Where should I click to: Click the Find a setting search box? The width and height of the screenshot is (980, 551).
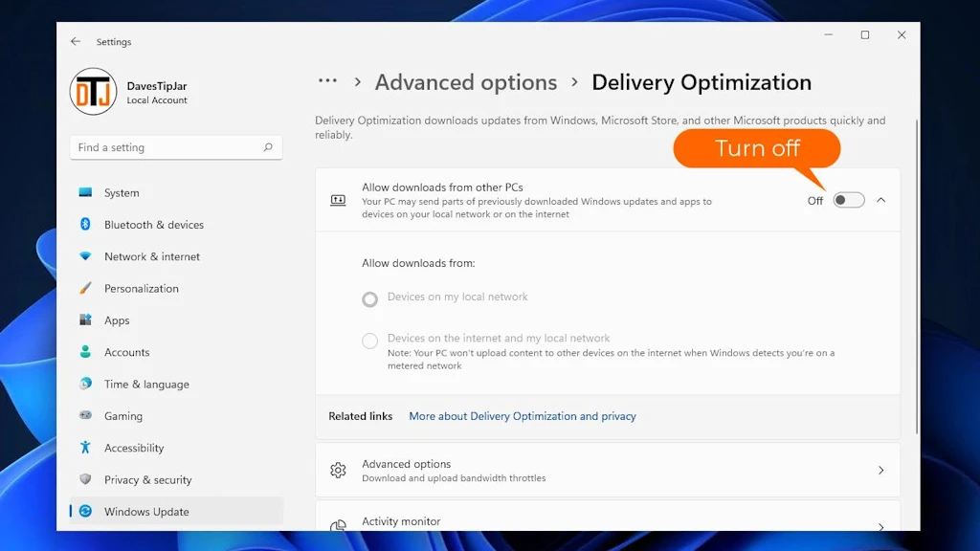176,147
